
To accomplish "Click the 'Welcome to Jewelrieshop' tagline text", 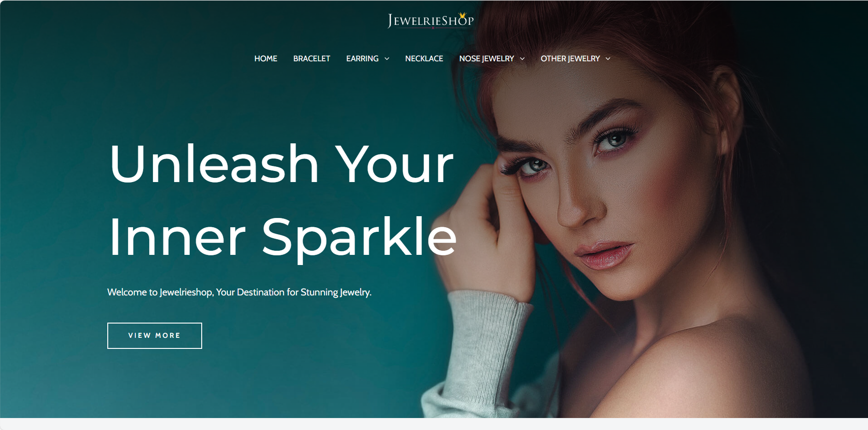I will click(x=239, y=292).
